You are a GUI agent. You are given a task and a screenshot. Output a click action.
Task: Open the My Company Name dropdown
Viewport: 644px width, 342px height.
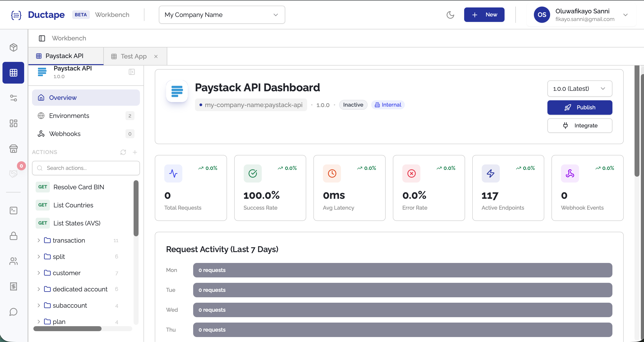click(222, 15)
